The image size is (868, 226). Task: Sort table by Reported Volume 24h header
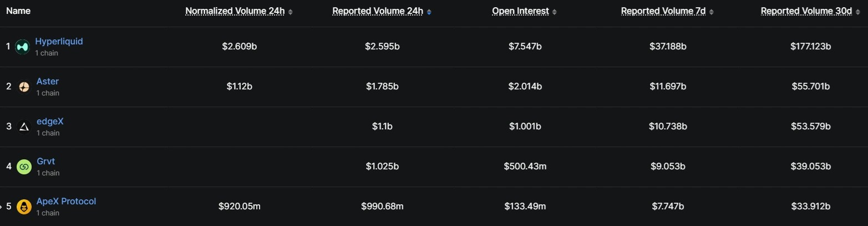click(x=378, y=11)
